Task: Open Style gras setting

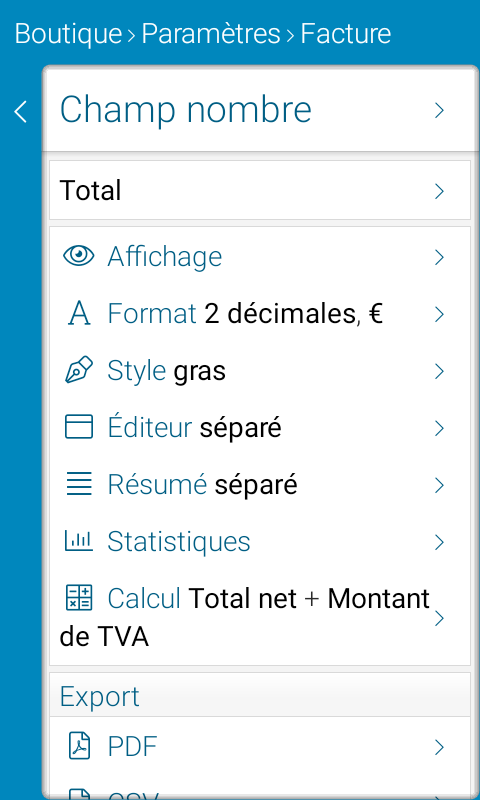Action: tap(260, 371)
